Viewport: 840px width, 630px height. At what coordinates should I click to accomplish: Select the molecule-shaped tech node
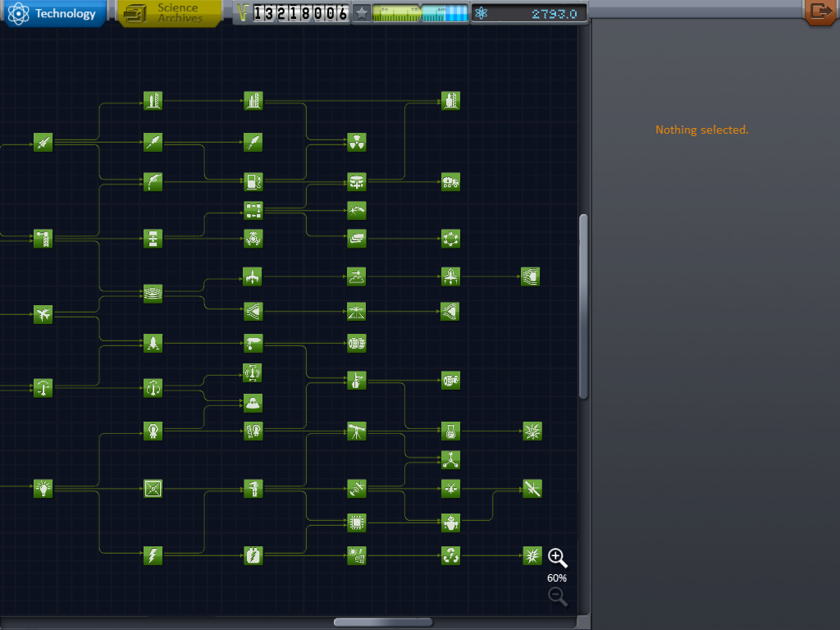point(450,459)
